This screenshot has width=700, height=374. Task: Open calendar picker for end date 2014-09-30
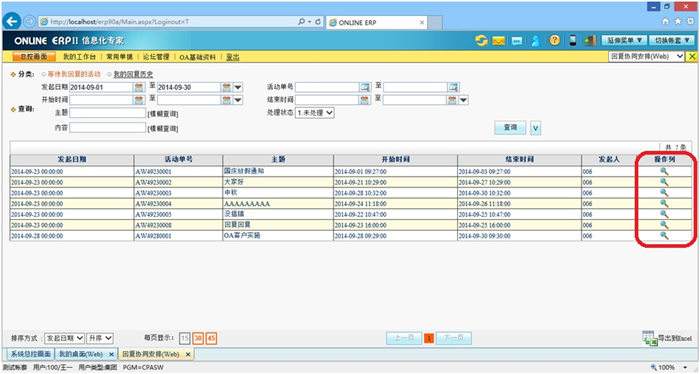pos(227,87)
